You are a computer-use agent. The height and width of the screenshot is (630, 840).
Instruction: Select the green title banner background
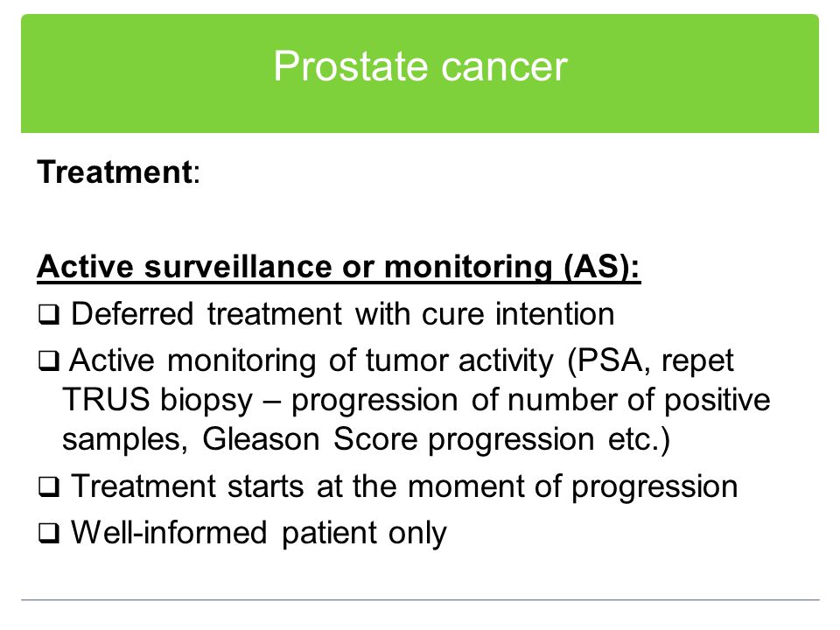click(x=420, y=73)
